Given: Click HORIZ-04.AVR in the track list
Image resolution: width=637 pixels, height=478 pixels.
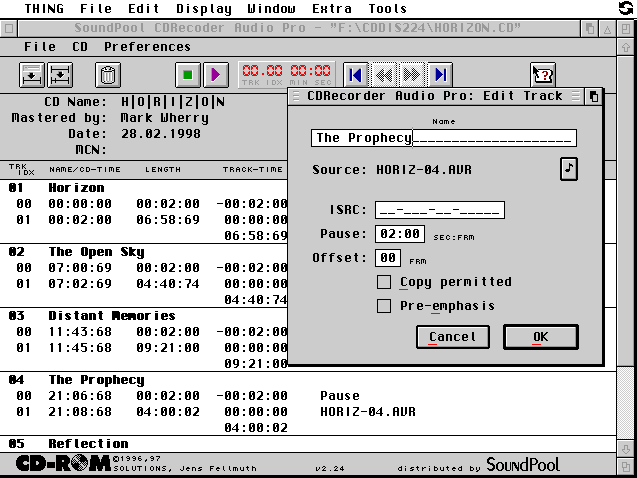Looking at the screenshot, I should 368,412.
